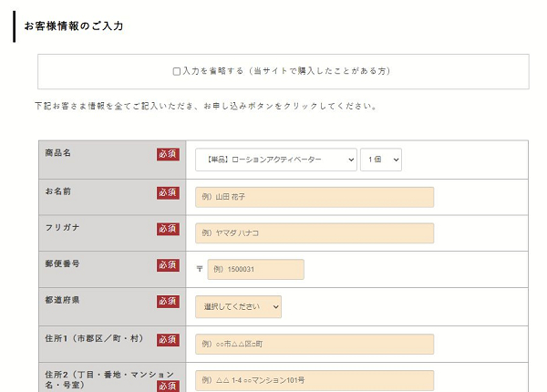Image resolution: width=547 pixels, height=392 pixels.
Task: Click the 都道府県 row label
Action: (x=64, y=300)
